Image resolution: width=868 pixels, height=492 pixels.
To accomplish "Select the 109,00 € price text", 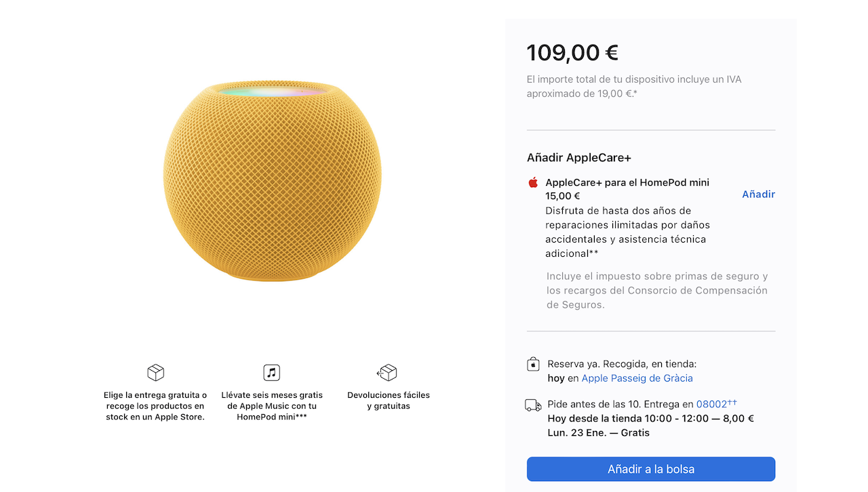I will [572, 52].
